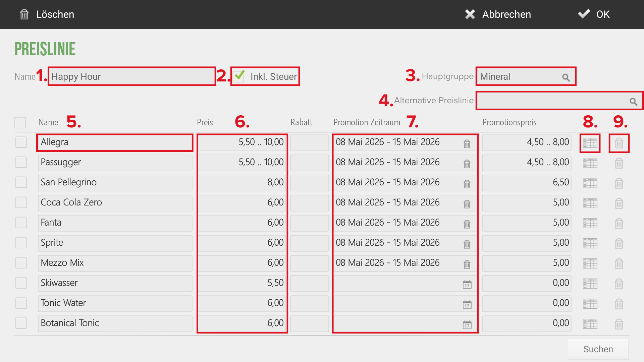The image size is (644, 362).
Task: Tick the checkbox for Sprite
Action: click(x=21, y=243)
